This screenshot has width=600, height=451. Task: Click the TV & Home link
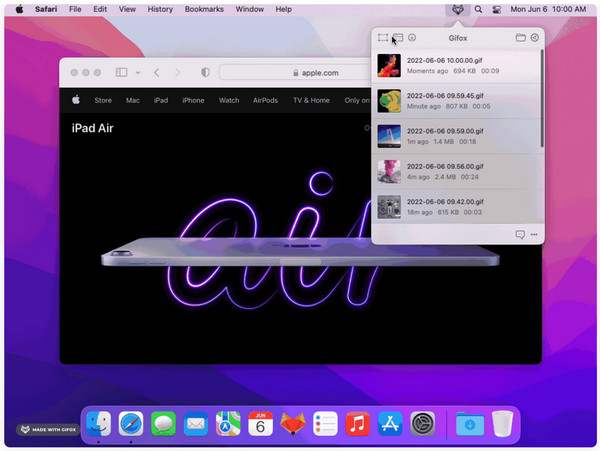311,100
